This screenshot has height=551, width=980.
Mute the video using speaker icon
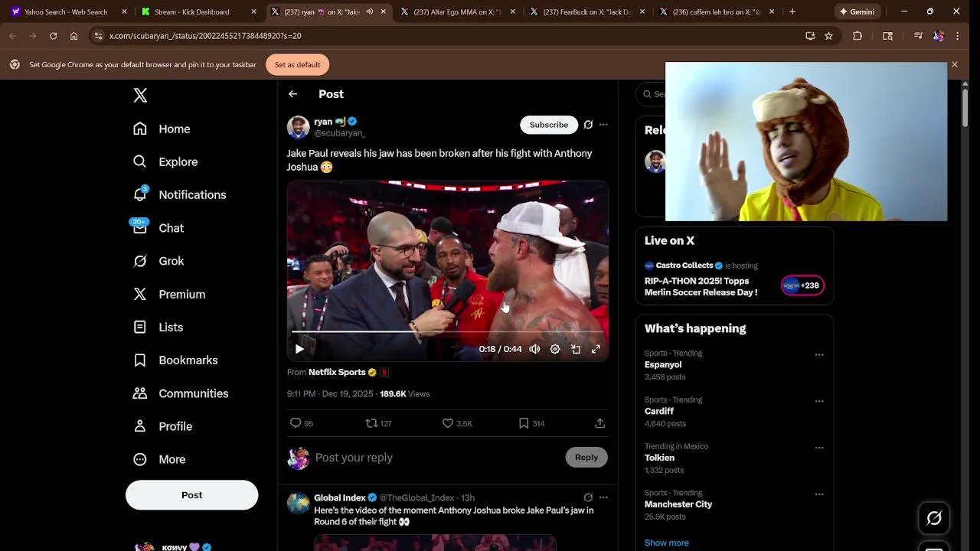click(534, 349)
